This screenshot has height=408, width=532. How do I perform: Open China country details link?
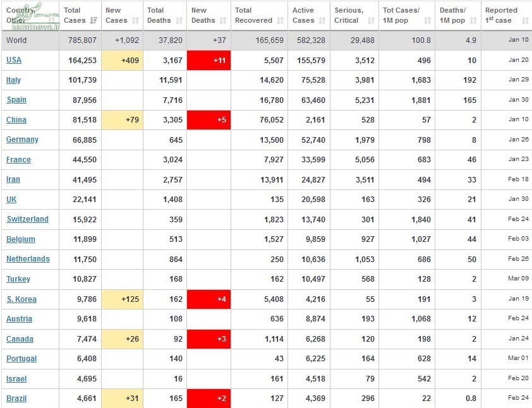(x=16, y=120)
